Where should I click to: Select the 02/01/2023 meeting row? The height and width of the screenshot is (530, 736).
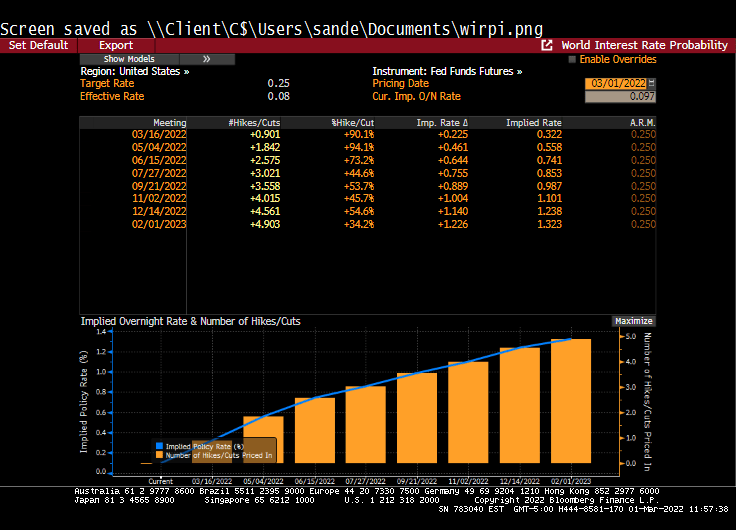coord(159,224)
